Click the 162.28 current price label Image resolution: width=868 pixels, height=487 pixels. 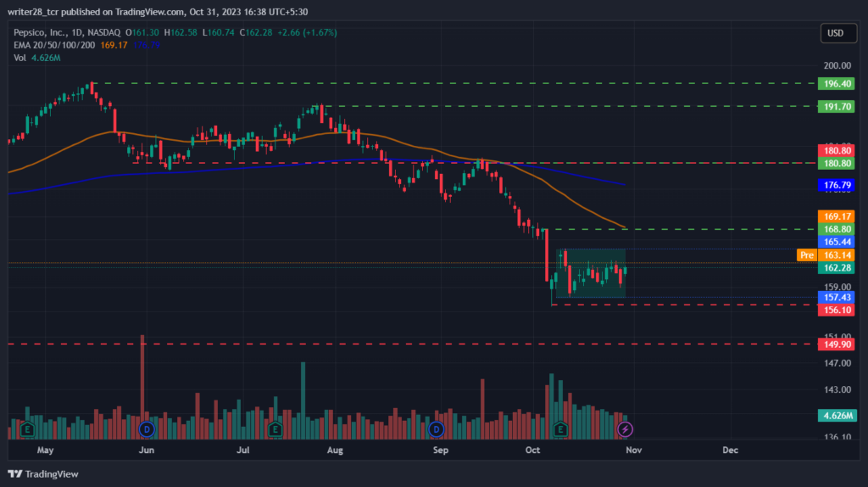837,268
